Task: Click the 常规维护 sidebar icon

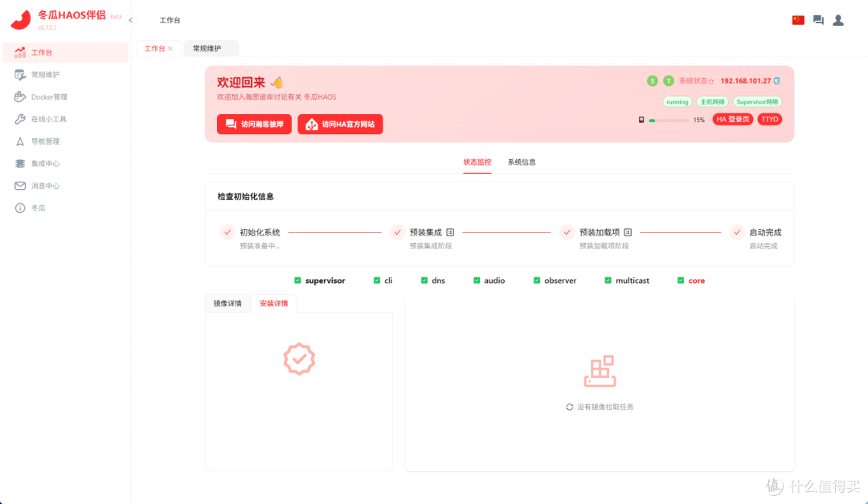Action: [20, 75]
